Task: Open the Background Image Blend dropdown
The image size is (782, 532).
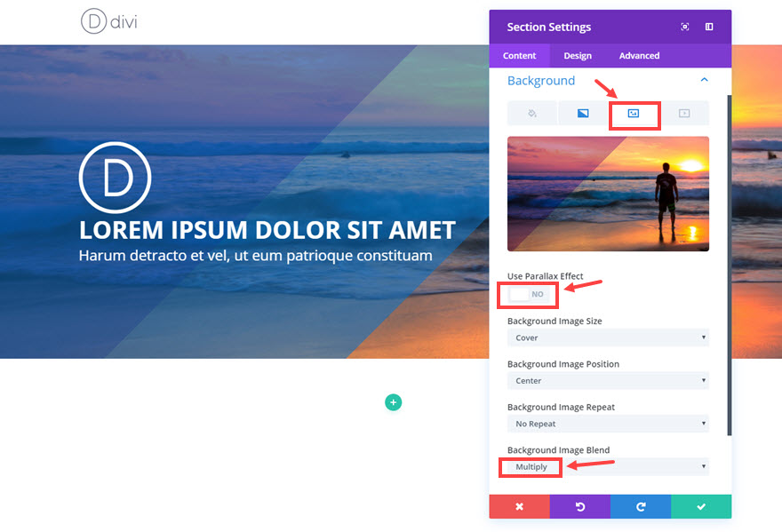Action: (x=608, y=466)
